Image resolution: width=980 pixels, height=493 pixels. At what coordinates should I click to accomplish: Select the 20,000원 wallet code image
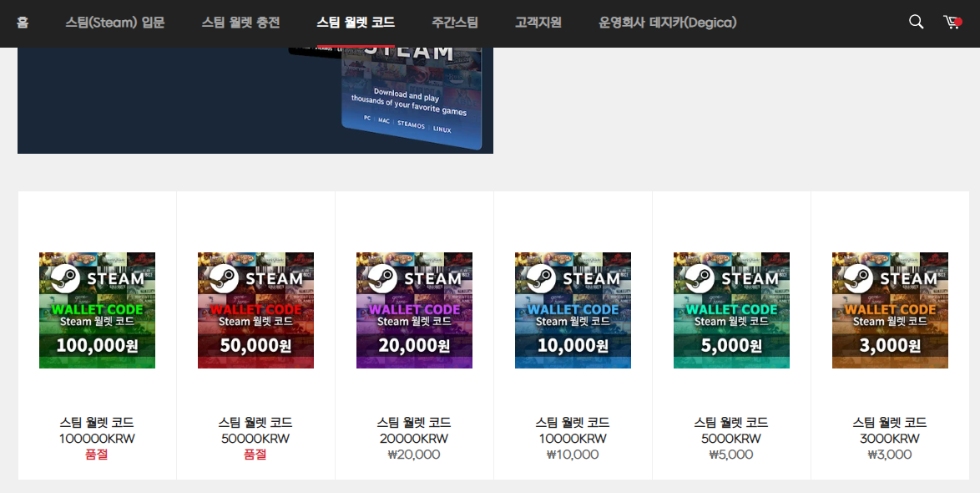click(x=414, y=310)
